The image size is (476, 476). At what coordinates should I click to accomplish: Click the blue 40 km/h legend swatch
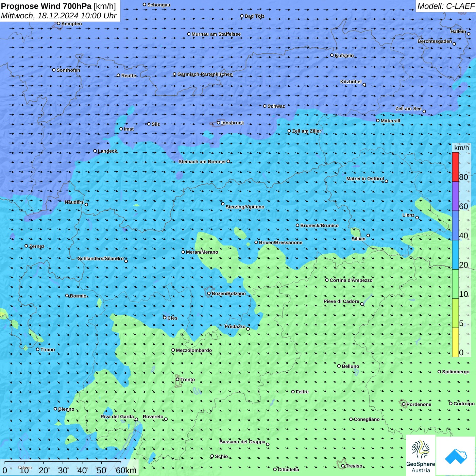(x=455, y=225)
